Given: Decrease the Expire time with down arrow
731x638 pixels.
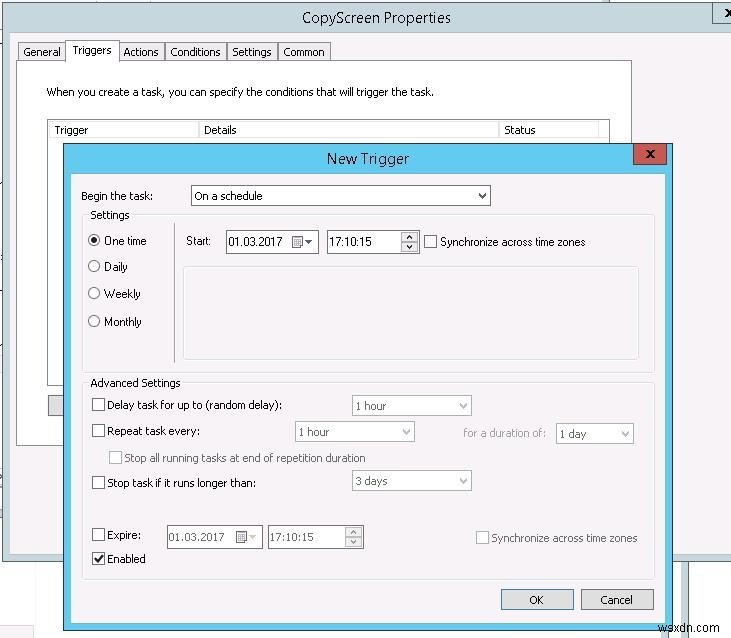Looking at the screenshot, I should coord(353,542).
